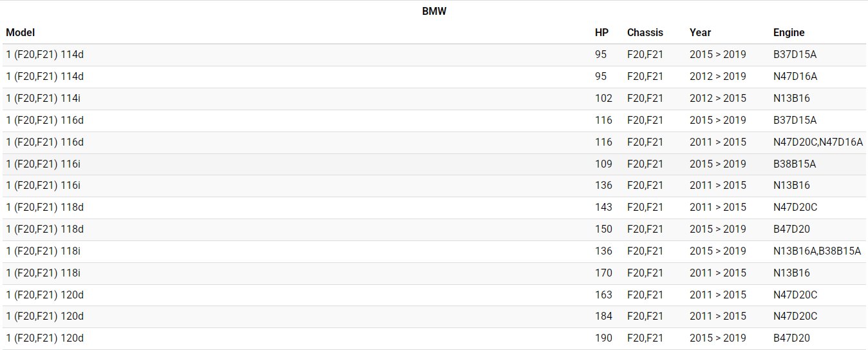Screen dimensions: 868x350
Task: Click the Model column header
Action: tap(21, 32)
